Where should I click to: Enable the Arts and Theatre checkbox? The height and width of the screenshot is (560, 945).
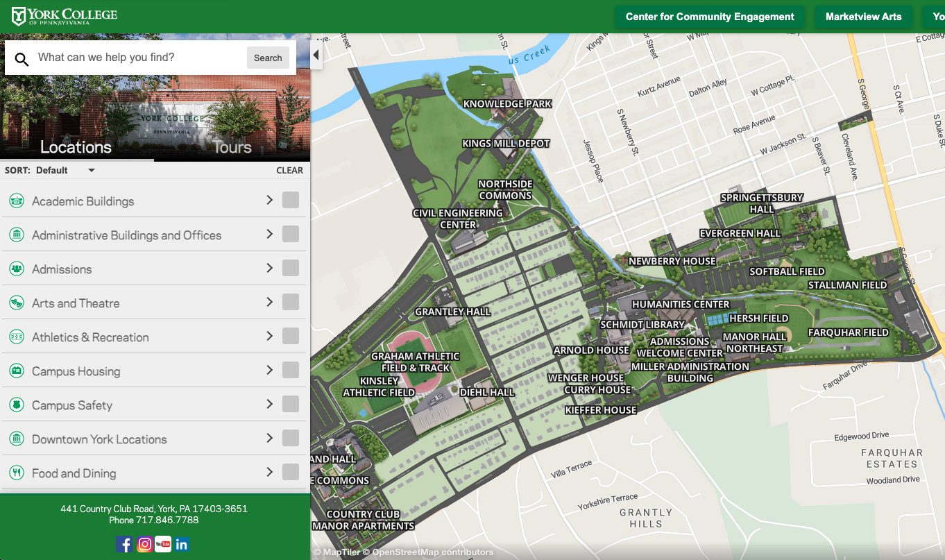[291, 302]
